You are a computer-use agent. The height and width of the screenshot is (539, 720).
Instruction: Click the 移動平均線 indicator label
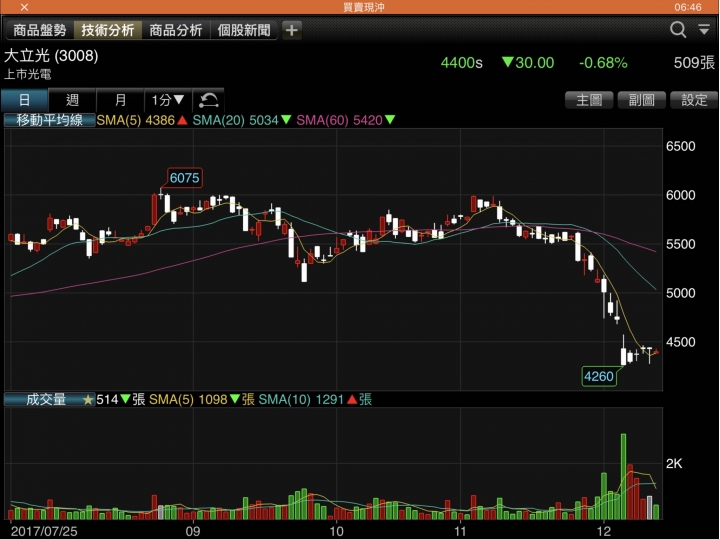click(49, 120)
